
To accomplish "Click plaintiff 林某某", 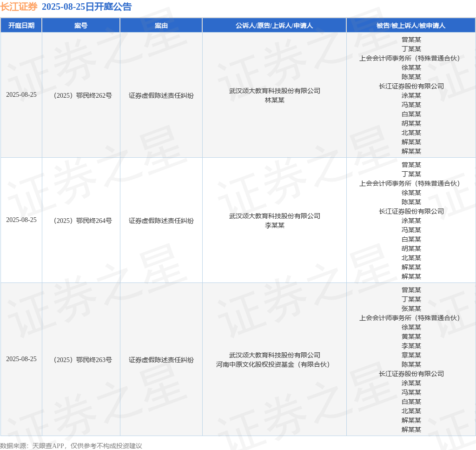I will 274,100.
